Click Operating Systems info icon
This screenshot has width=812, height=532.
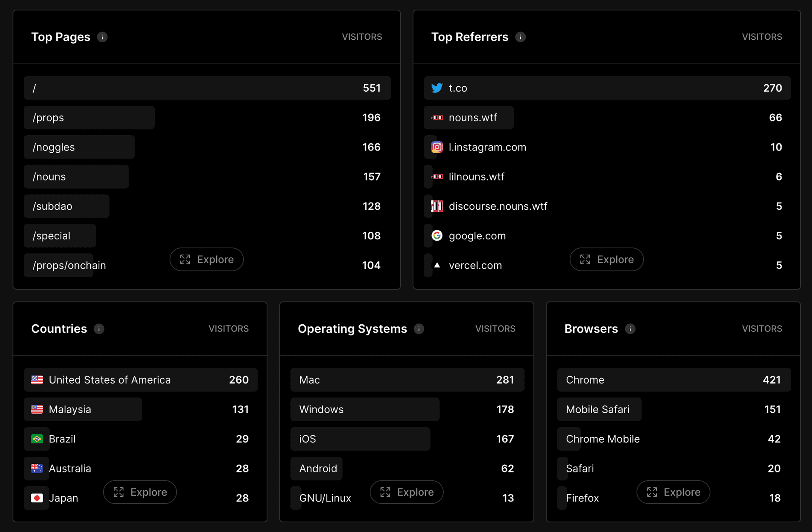[x=419, y=329]
